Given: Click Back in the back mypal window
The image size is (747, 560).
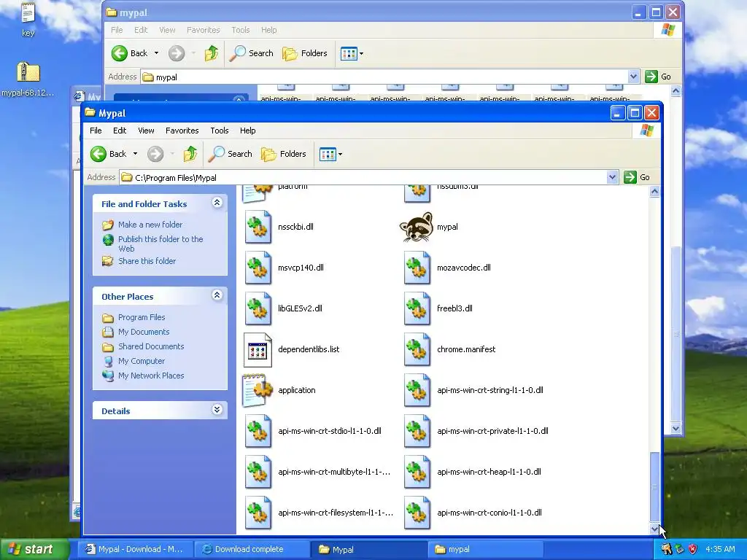Looking at the screenshot, I should point(130,53).
